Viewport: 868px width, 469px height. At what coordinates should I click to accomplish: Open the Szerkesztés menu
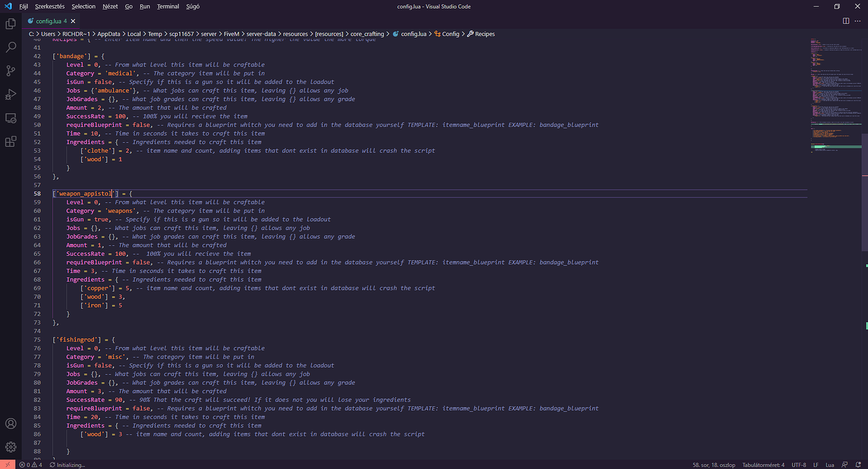50,6
